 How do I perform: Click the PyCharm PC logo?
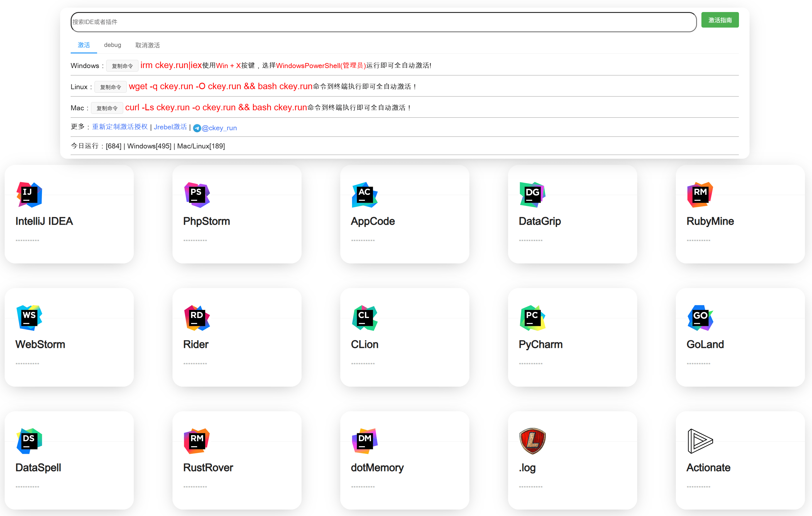click(532, 318)
